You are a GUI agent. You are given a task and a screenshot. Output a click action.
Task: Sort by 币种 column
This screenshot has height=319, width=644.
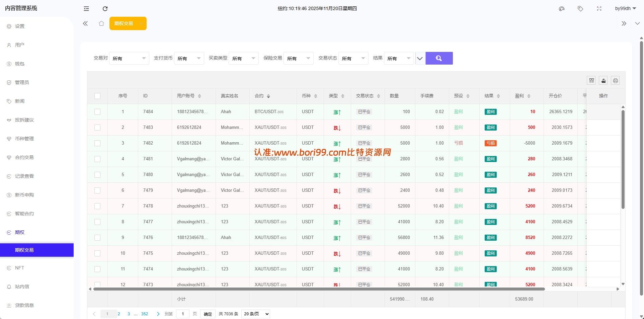[316, 96]
